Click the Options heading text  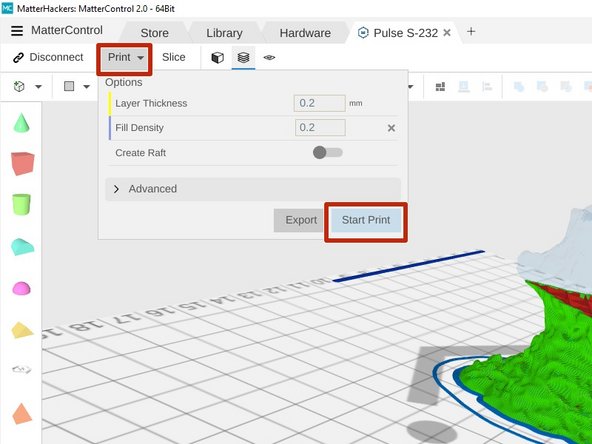pos(123,82)
